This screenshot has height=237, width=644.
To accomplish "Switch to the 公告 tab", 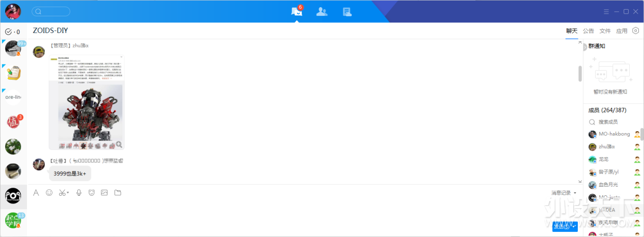I will coord(589,31).
